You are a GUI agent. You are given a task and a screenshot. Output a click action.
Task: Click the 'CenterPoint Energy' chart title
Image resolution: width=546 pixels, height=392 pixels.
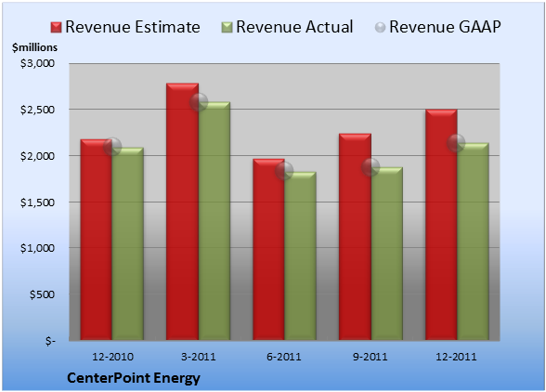tap(134, 378)
